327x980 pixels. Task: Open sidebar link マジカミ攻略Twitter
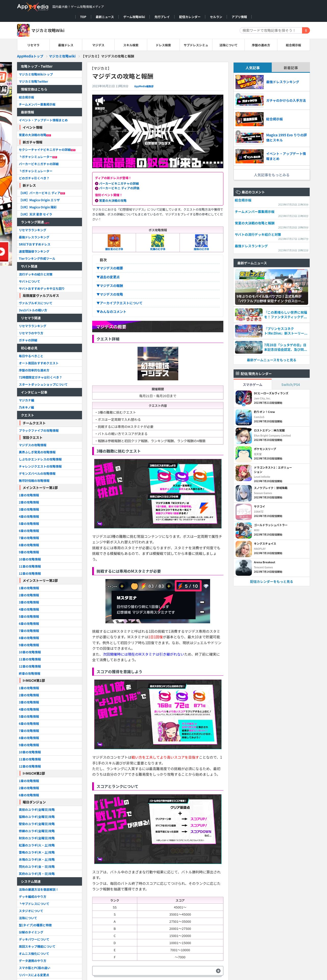coord(34,81)
